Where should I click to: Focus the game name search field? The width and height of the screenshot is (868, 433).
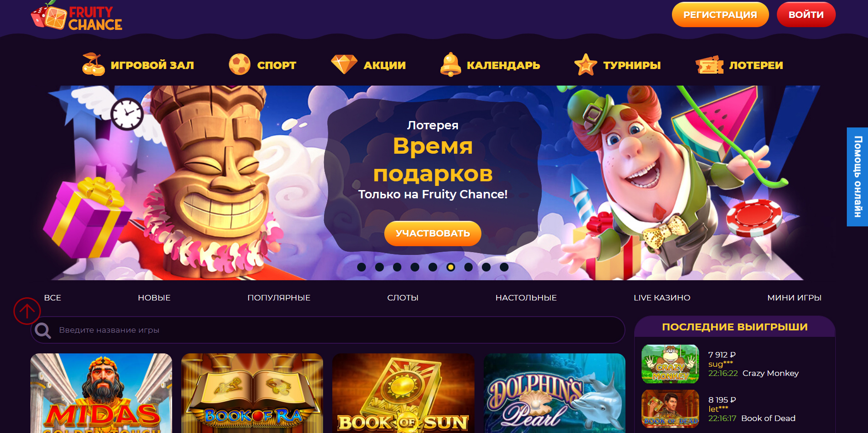pyautogui.click(x=328, y=330)
